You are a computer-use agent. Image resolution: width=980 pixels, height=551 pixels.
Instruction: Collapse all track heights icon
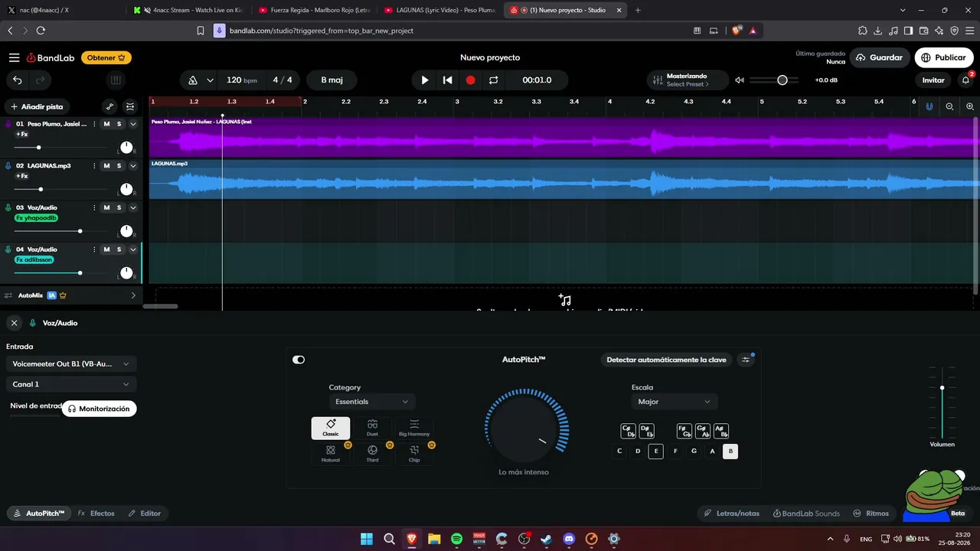[130, 106]
